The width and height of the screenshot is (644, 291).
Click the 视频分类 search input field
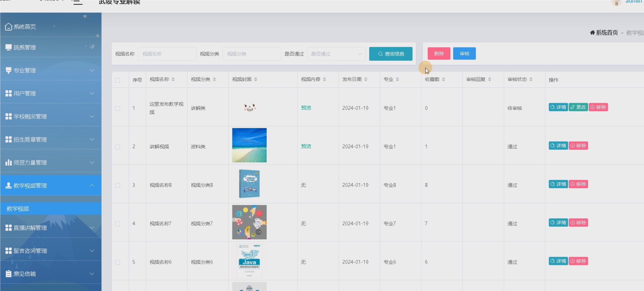[252, 54]
